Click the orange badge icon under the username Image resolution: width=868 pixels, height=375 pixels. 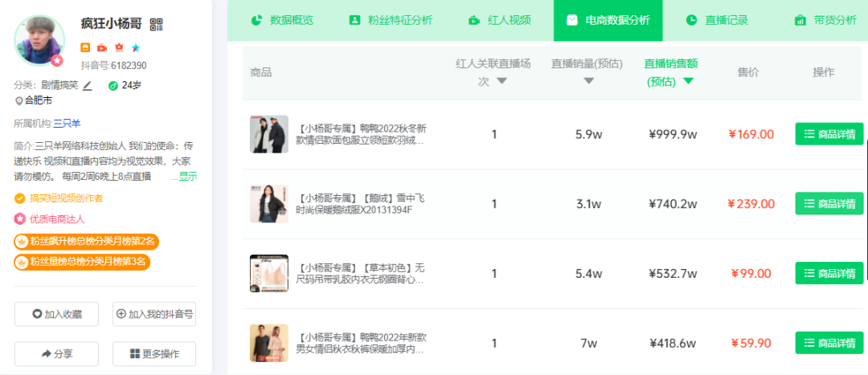coord(86,47)
